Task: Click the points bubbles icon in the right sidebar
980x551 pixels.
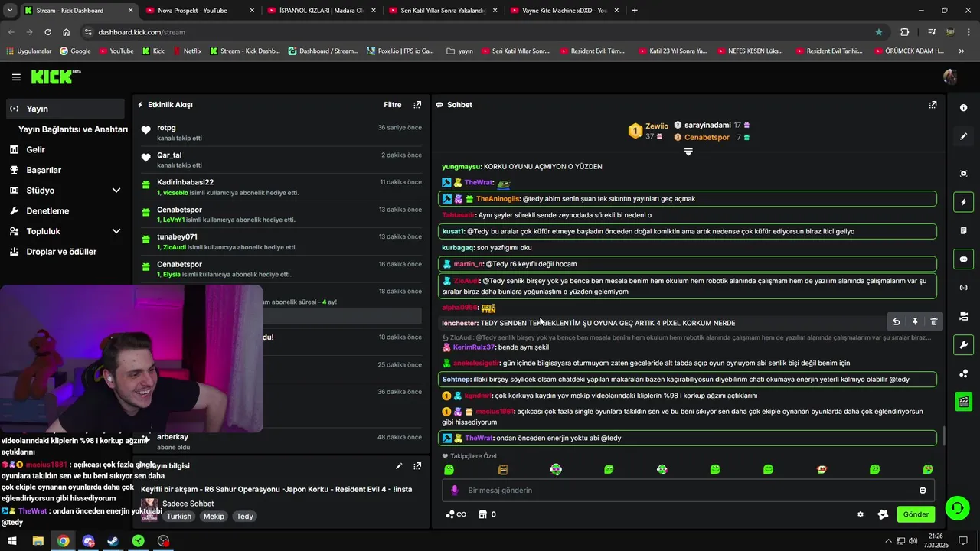Action: coord(963,373)
